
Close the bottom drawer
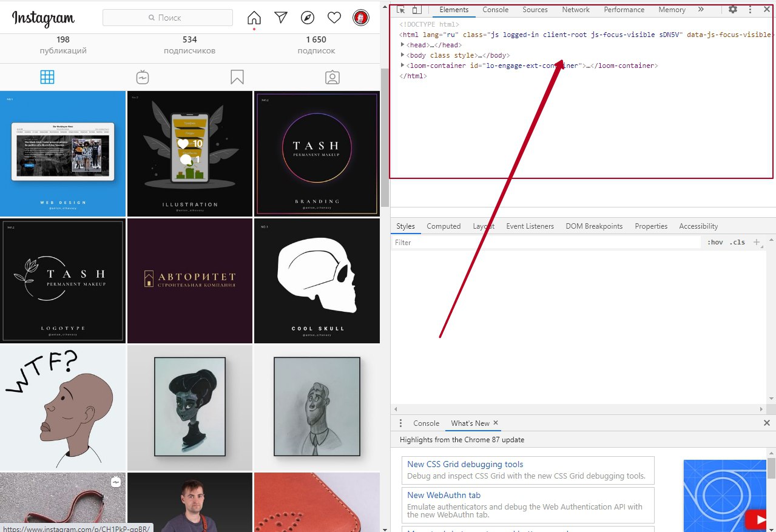(766, 423)
